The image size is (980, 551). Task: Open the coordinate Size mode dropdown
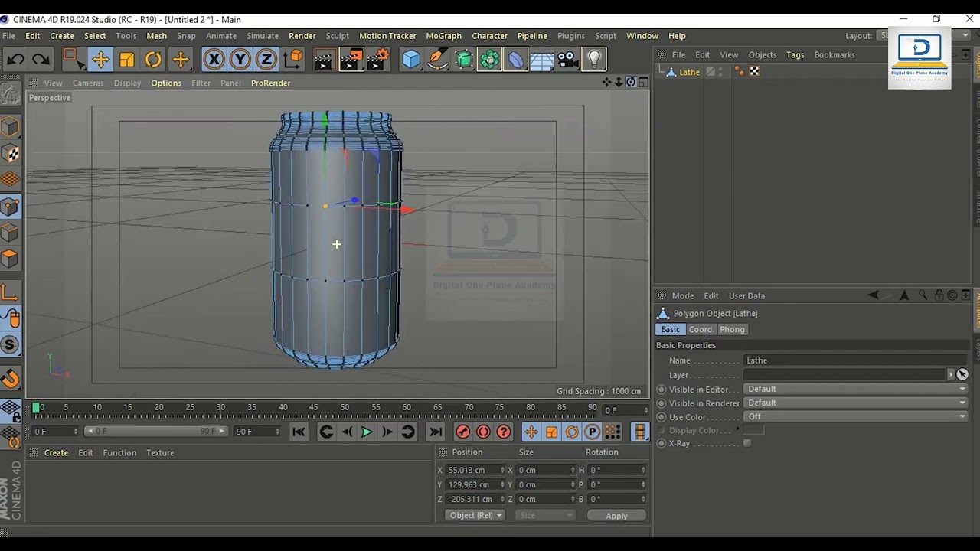pos(545,515)
